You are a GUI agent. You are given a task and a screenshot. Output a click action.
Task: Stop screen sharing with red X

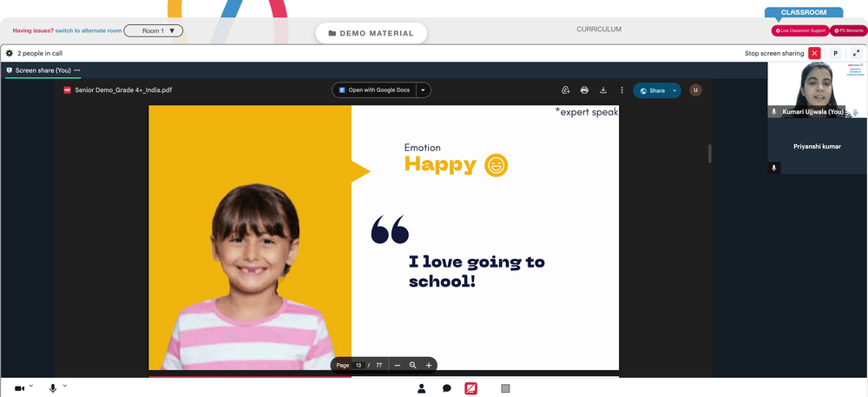[x=814, y=53]
